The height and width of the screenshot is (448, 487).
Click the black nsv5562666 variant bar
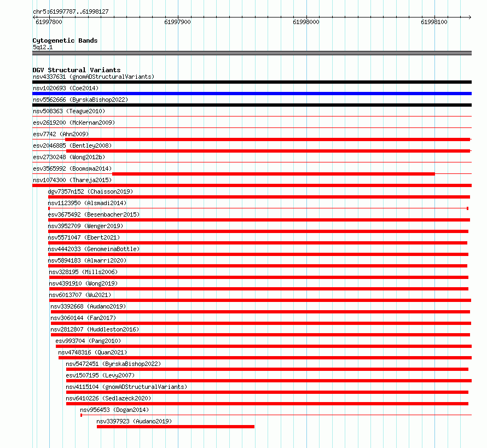[252, 105]
